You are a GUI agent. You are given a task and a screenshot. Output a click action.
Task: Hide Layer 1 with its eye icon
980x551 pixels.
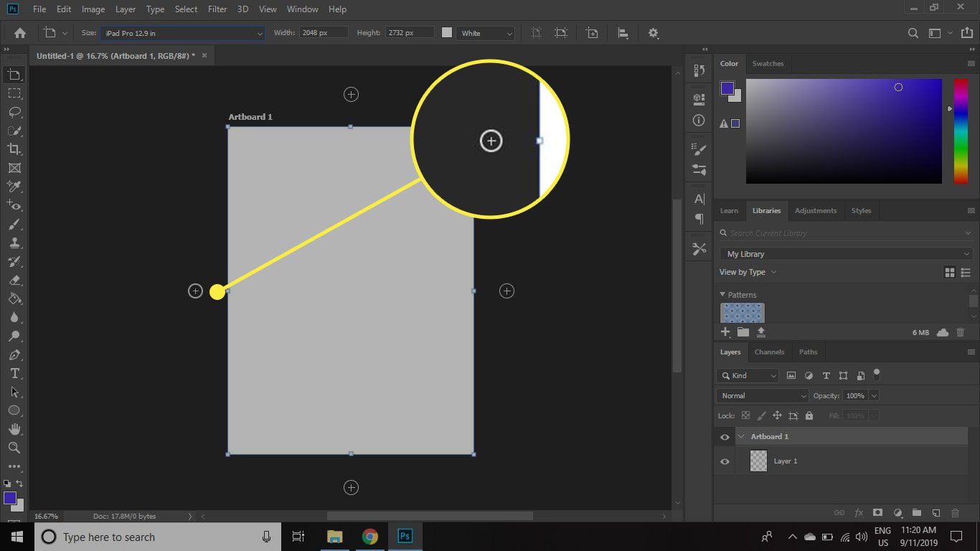pyautogui.click(x=725, y=461)
